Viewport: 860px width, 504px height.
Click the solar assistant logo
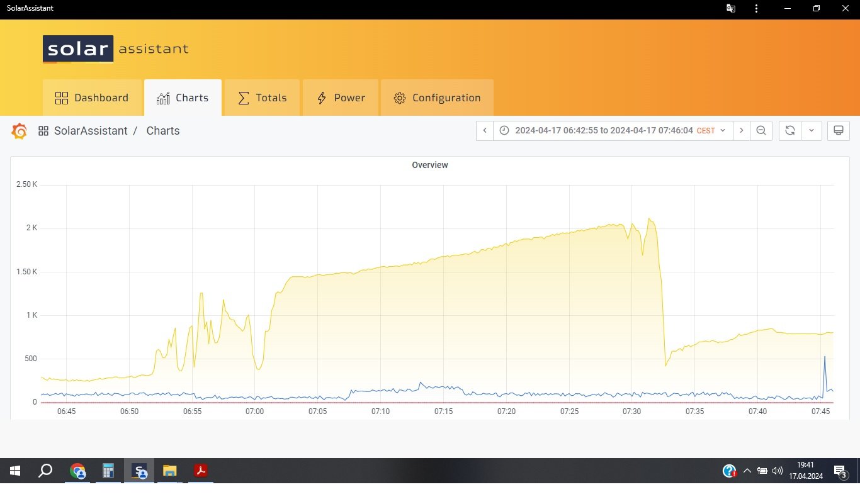click(x=115, y=49)
